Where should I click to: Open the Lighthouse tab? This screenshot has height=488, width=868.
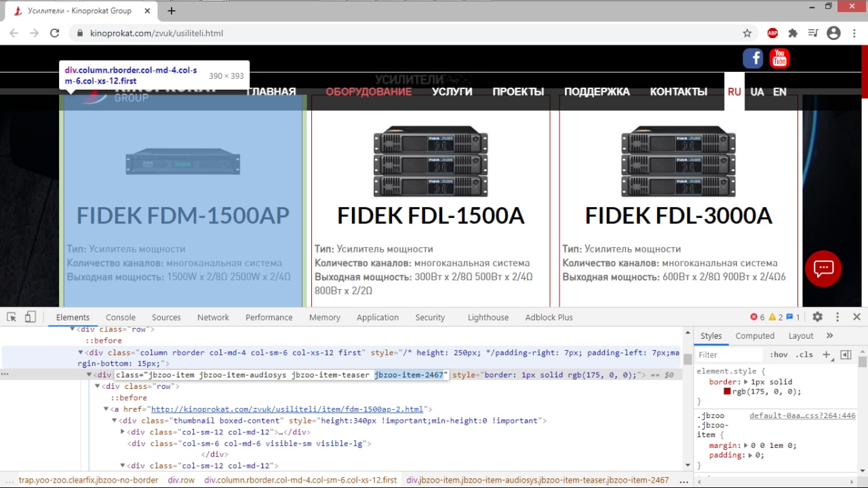point(488,317)
